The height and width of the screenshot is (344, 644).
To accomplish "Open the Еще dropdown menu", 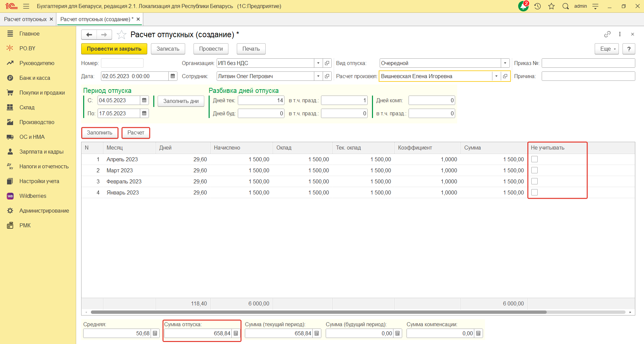I will pyautogui.click(x=606, y=49).
